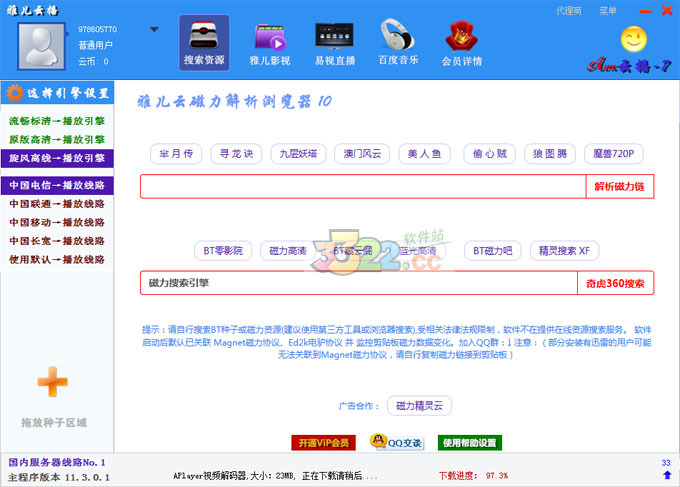The image size is (680, 487).
Task: Click the 解析磁力链 parse button
Action: [x=619, y=187]
